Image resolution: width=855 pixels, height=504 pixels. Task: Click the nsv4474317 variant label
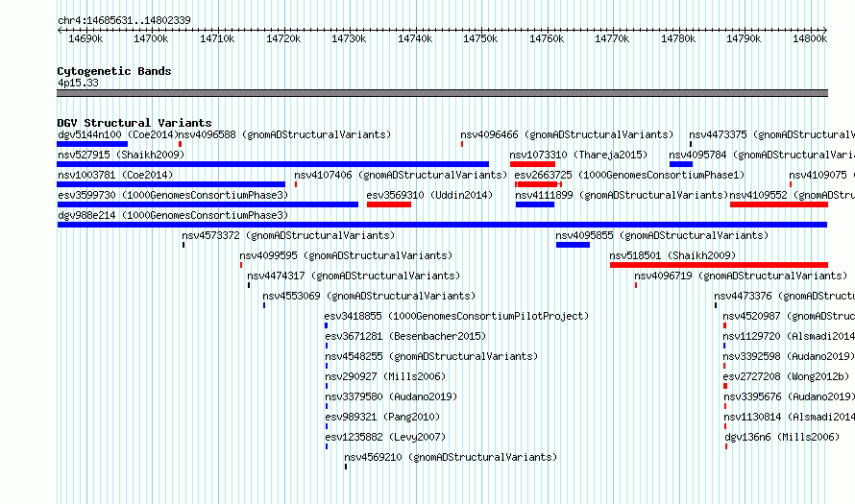(354, 276)
